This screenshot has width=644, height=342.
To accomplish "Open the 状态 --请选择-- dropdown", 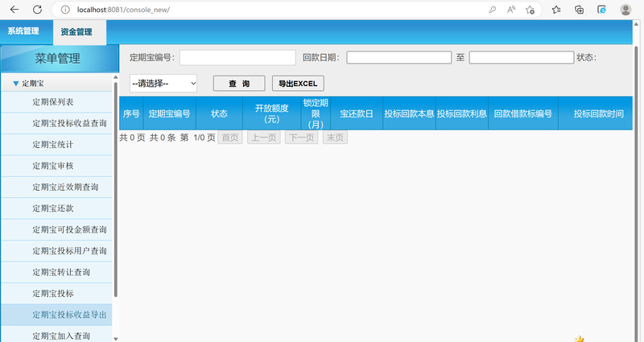I will pos(163,84).
